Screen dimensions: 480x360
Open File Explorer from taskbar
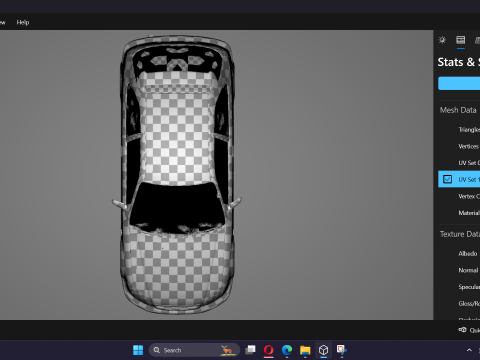pos(305,350)
